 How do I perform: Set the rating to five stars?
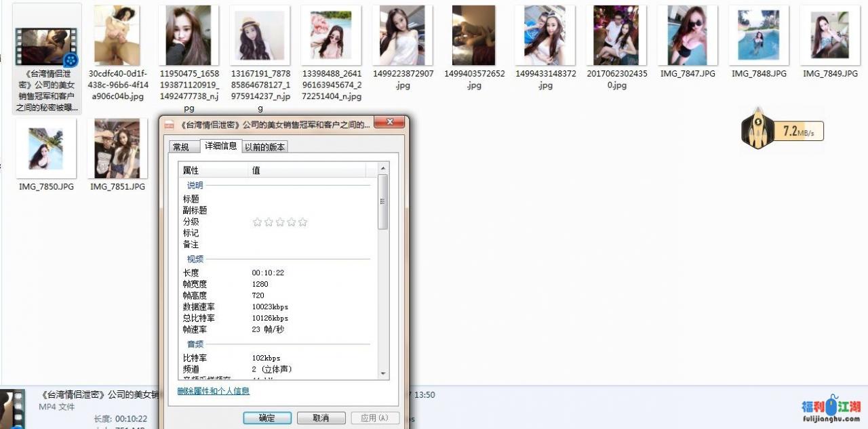coord(302,222)
